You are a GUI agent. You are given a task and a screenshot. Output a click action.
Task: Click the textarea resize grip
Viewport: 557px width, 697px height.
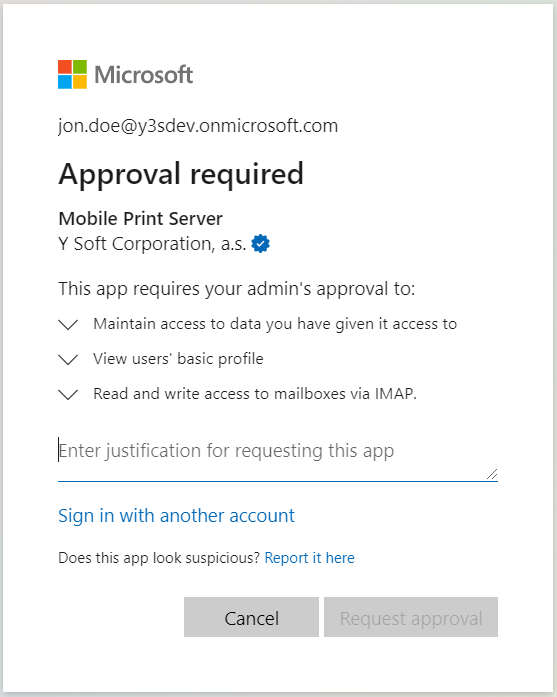[x=492, y=474]
